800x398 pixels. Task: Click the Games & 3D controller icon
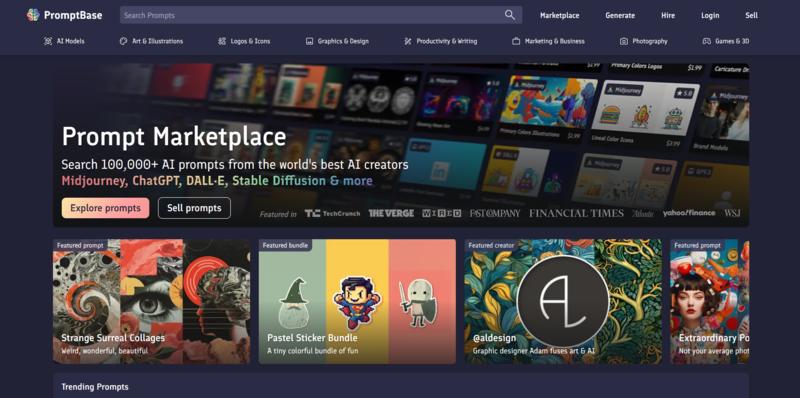tap(707, 41)
